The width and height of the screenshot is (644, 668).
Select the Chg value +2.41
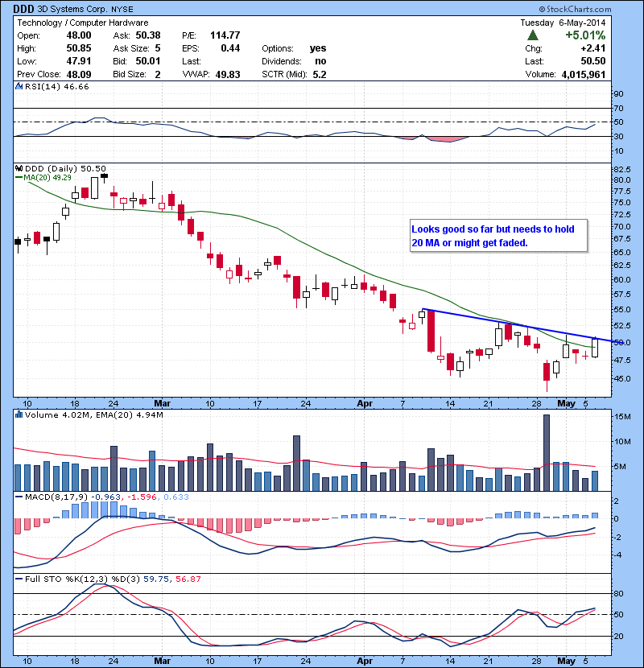[x=592, y=48]
